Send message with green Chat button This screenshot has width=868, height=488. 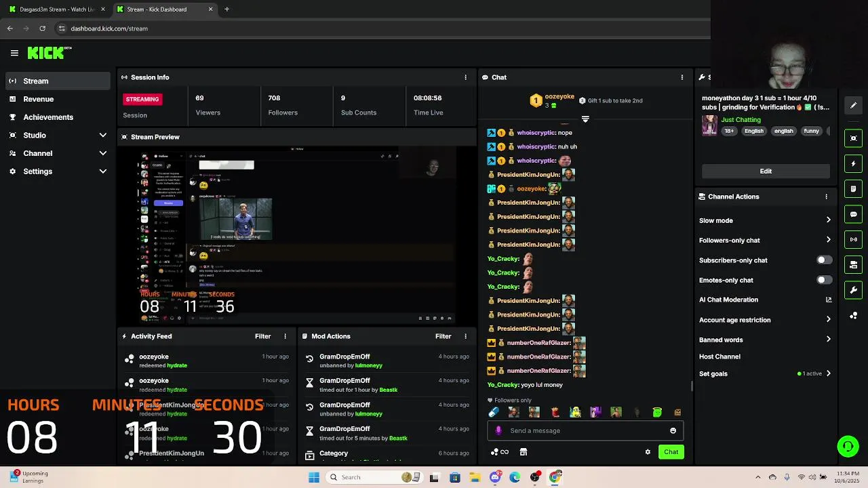pyautogui.click(x=671, y=452)
